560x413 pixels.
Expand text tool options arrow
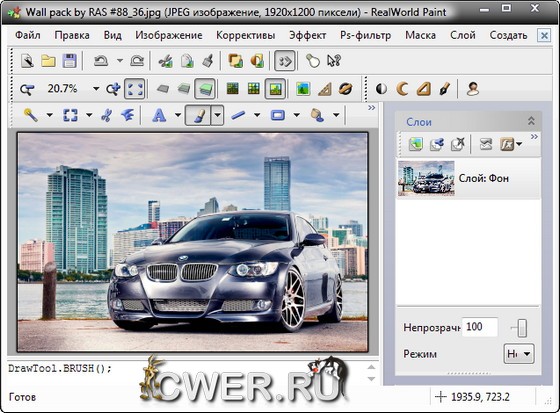pyautogui.click(x=178, y=115)
